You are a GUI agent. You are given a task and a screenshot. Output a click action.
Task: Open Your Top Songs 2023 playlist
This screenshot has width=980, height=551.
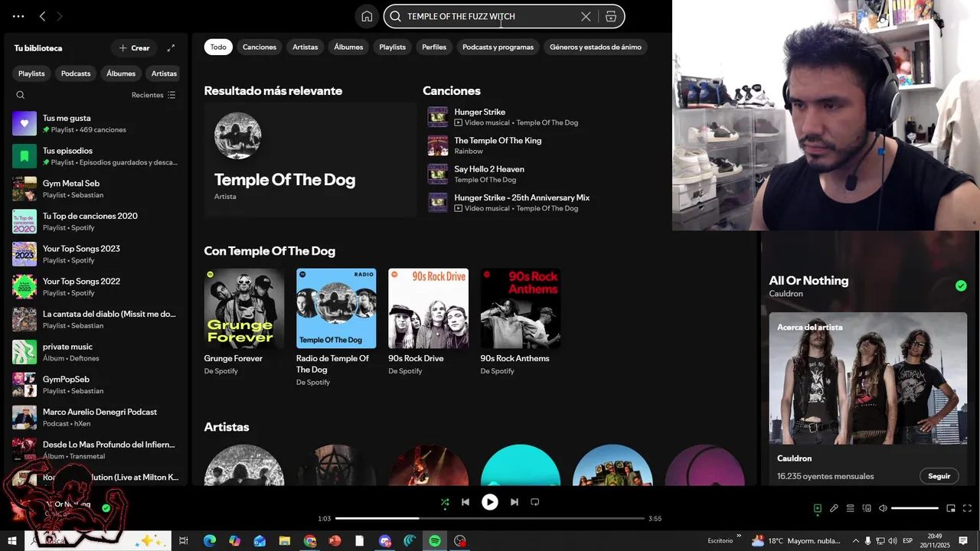95,254
